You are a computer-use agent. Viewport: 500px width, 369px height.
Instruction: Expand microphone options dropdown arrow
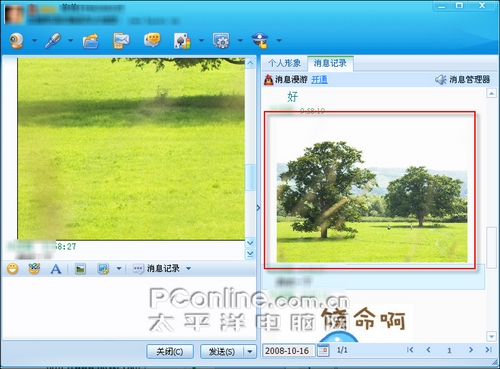tap(71, 41)
